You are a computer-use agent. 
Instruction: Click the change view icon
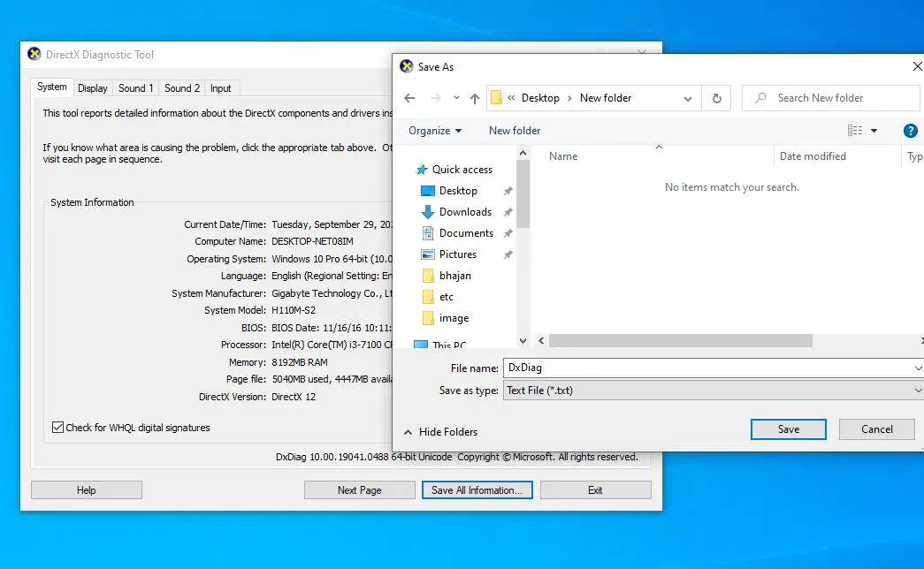[x=855, y=131]
